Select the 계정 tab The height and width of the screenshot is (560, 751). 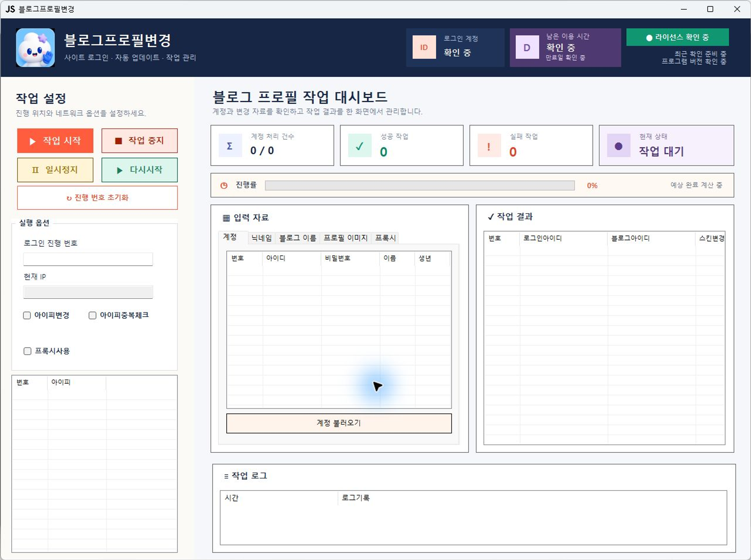[x=233, y=237]
